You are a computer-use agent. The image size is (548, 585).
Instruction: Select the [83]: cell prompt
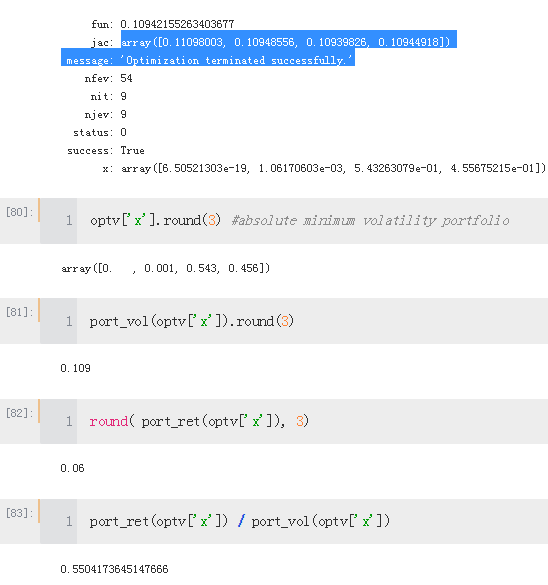pyautogui.click(x=19, y=513)
